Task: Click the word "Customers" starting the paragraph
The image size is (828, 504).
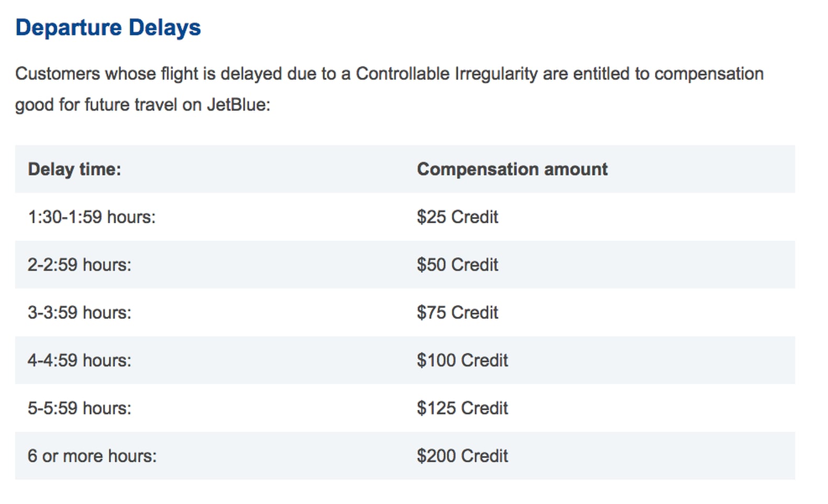Action: [x=57, y=74]
